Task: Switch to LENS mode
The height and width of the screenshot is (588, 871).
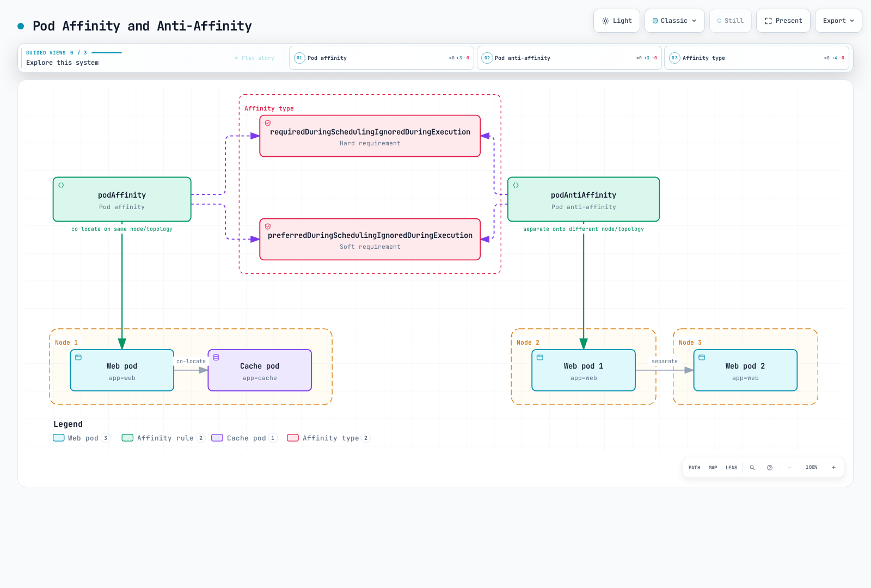Action: pyautogui.click(x=732, y=468)
